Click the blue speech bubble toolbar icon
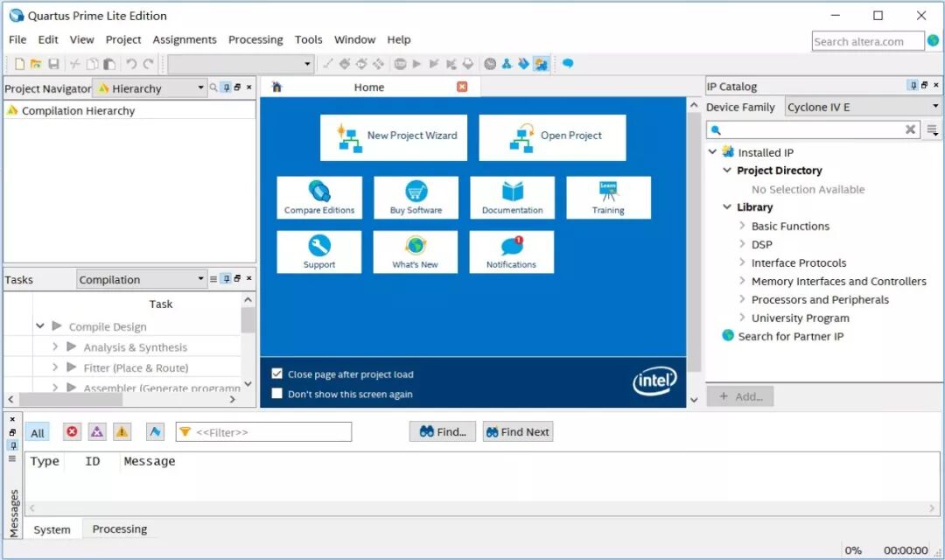This screenshot has height=560, width=945. (x=568, y=63)
